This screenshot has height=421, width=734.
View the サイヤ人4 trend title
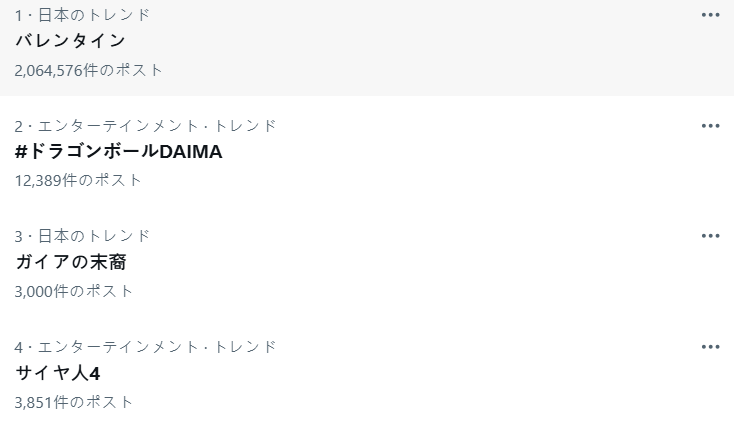pyautogui.click(x=58, y=373)
